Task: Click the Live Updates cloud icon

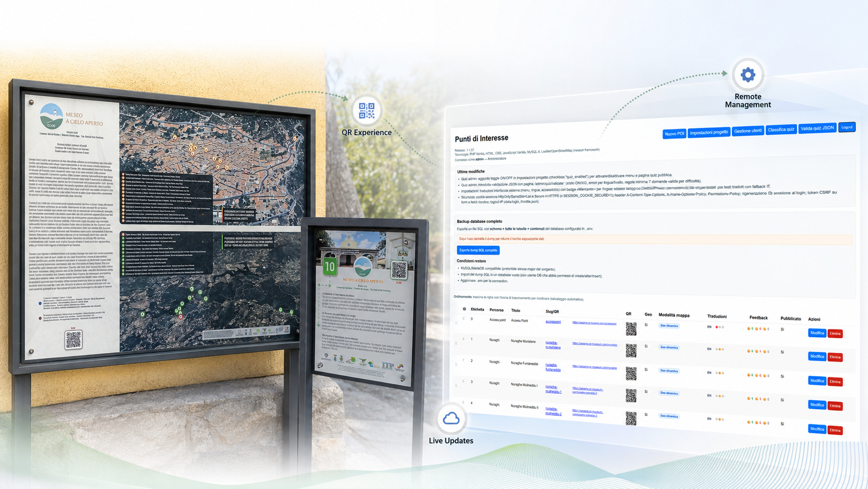Action: [451, 418]
